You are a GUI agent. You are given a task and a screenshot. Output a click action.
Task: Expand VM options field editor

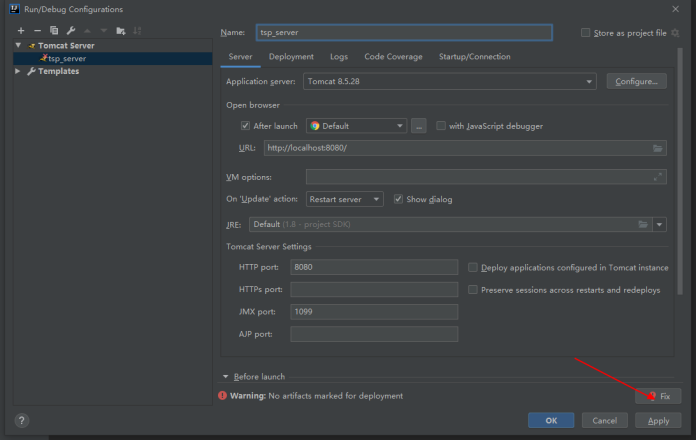[x=657, y=177]
